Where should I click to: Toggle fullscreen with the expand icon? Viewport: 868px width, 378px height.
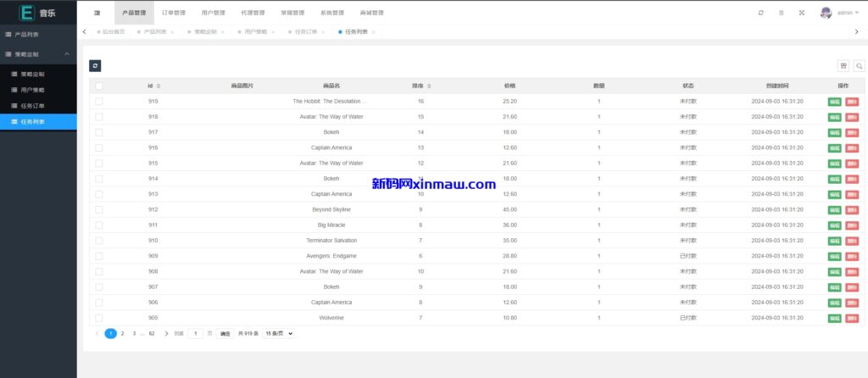(801, 13)
